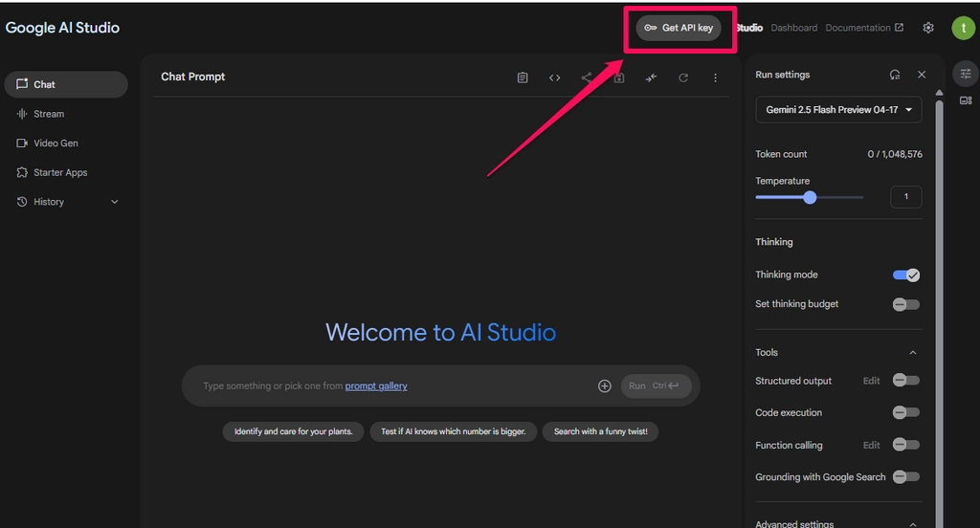
Task: Enable Function calling toggle
Action: tap(905, 445)
